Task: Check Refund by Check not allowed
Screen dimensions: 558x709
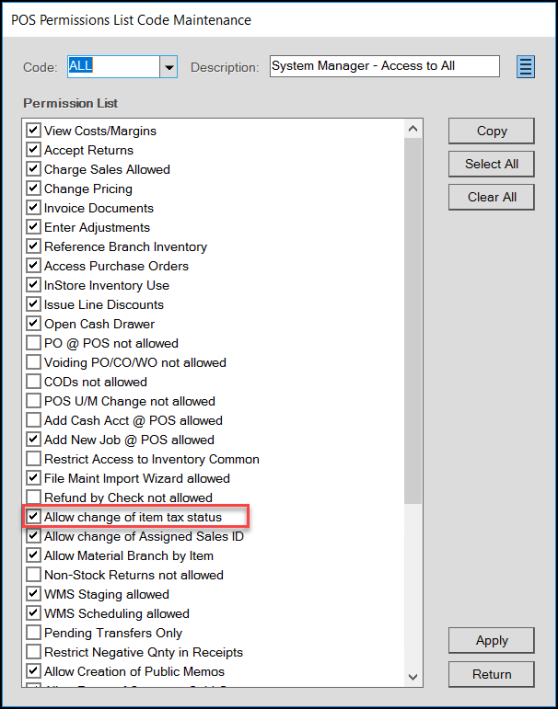Action: (x=33, y=497)
